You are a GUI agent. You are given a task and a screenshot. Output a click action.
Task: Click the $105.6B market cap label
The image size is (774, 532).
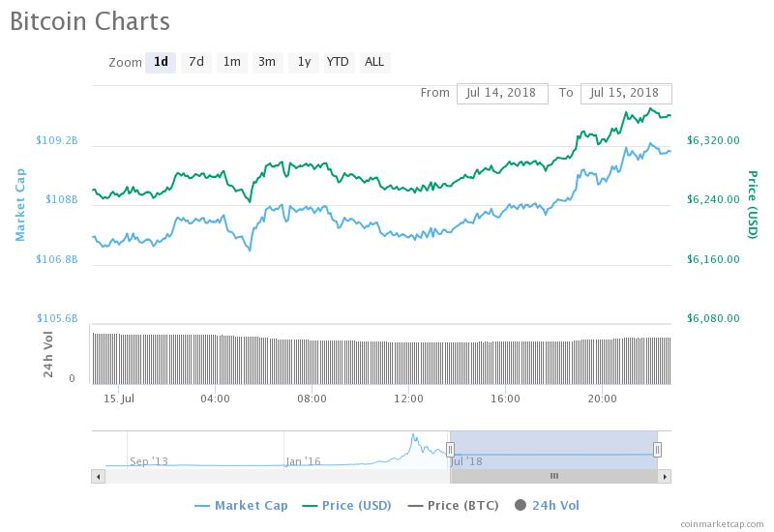click(x=57, y=318)
